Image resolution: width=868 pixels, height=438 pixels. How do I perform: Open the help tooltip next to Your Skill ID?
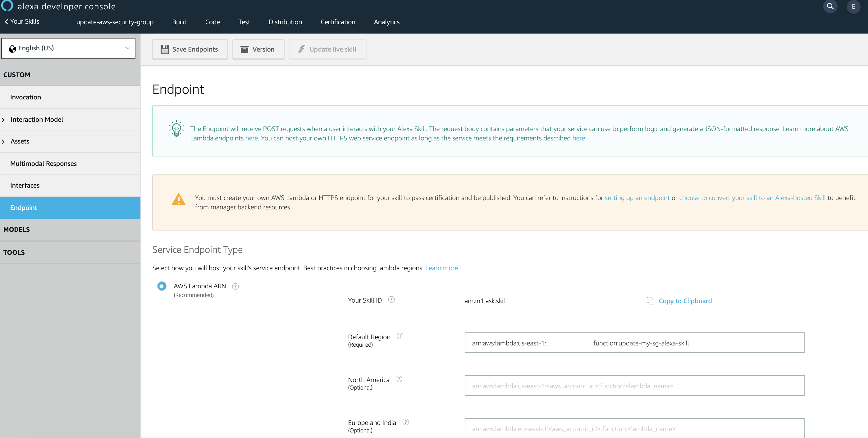pyautogui.click(x=391, y=299)
